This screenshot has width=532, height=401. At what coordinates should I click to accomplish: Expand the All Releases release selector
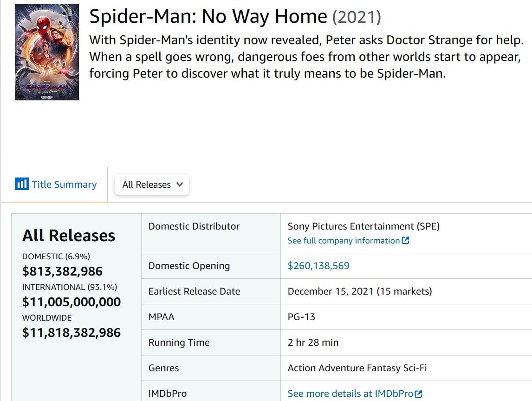click(152, 184)
